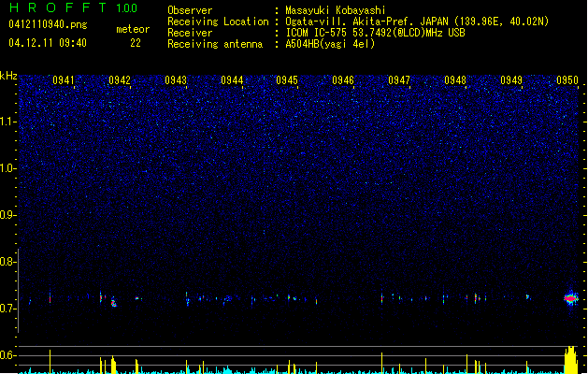
Task: Click the kHz axis unit label
Action: point(8,76)
